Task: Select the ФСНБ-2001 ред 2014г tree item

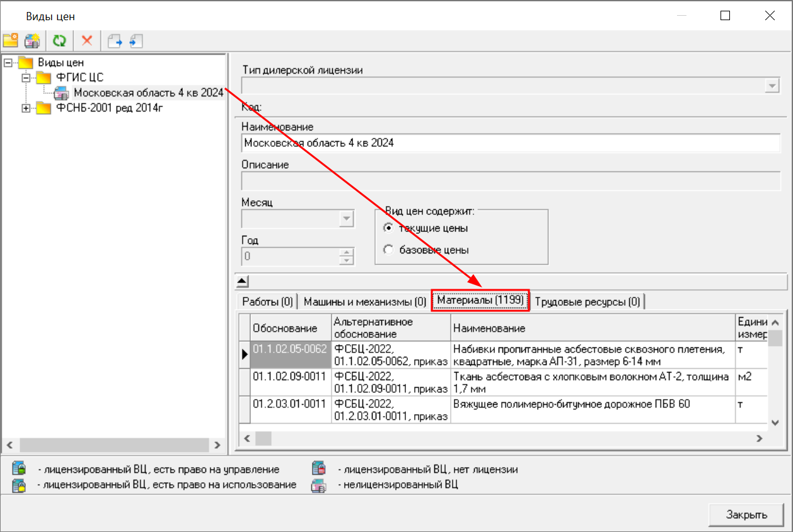Action: [110, 108]
